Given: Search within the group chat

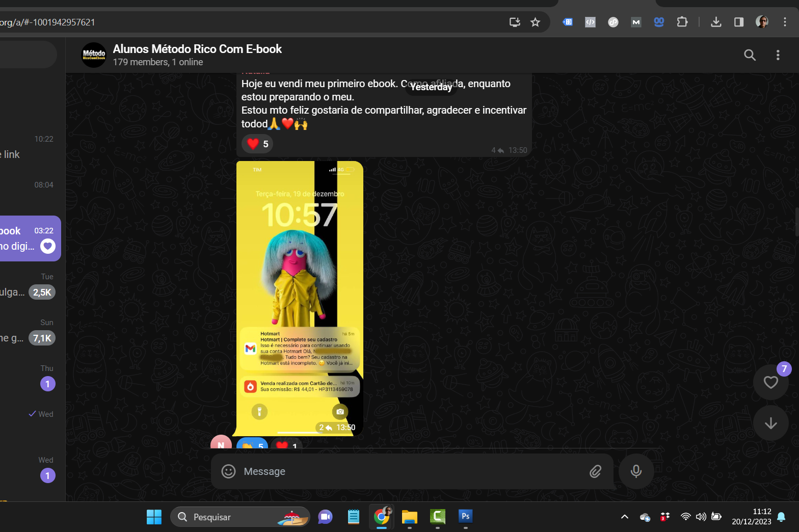Looking at the screenshot, I should click(750, 55).
